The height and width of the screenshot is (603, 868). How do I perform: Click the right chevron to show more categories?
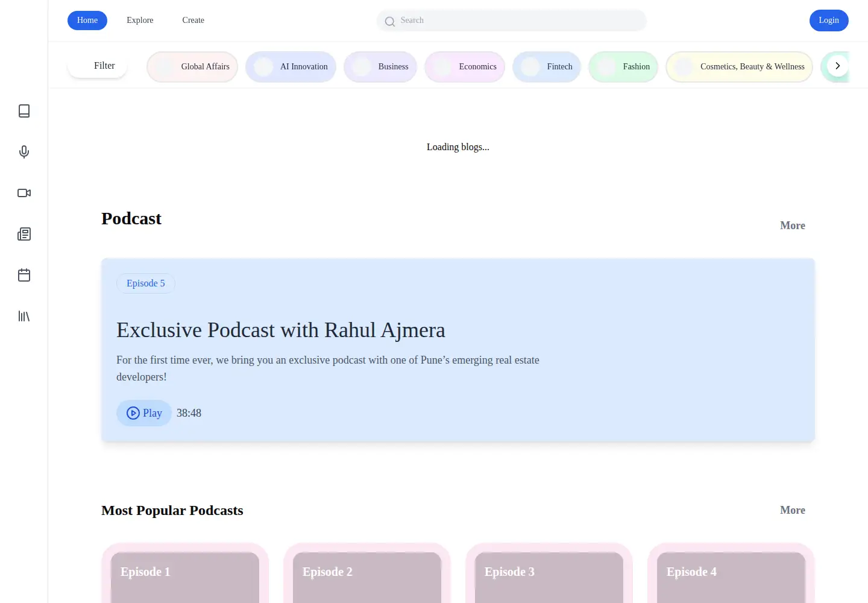(837, 66)
